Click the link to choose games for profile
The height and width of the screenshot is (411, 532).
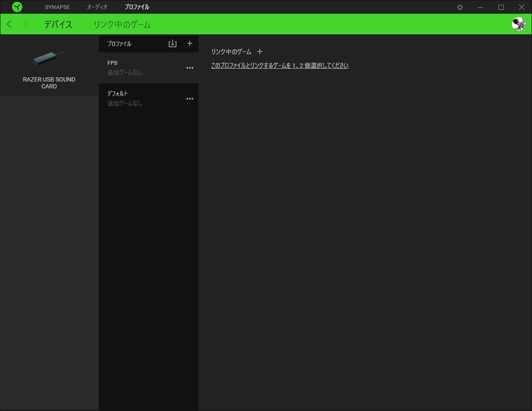point(280,66)
